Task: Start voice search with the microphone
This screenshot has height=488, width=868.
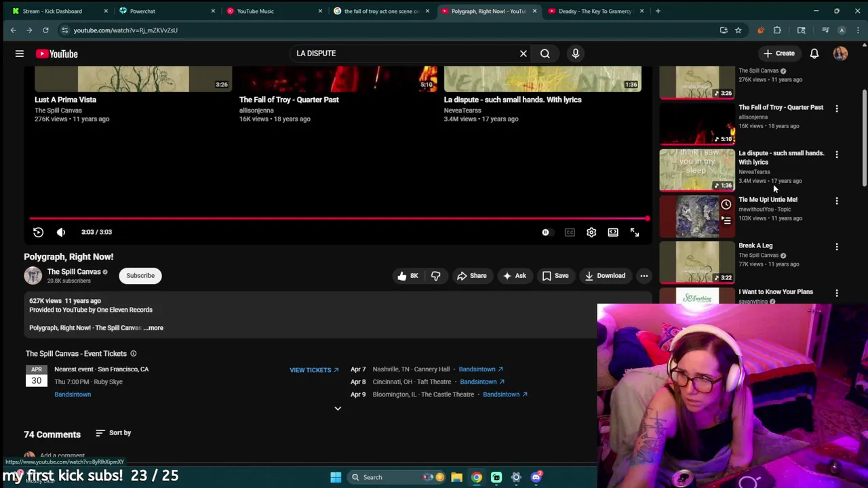Action: point(575,54)
